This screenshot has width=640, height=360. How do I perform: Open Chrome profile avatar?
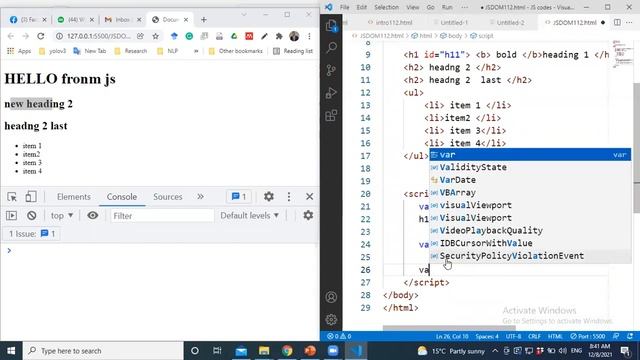pos(294,36)
